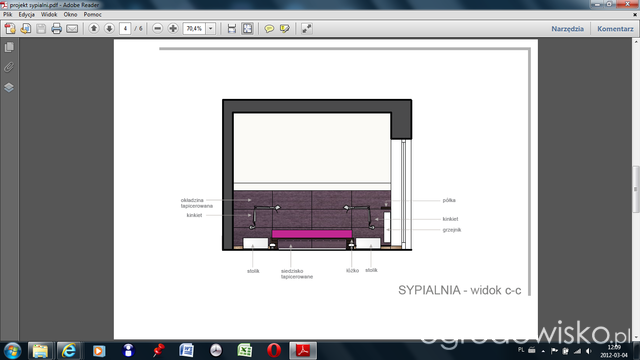Switch to read mode view
This screenshot has height=360, width=640.
point(307,29)
